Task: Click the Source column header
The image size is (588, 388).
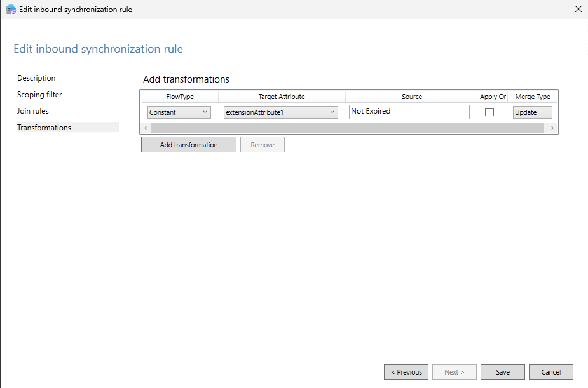Action: pos(412,97)
